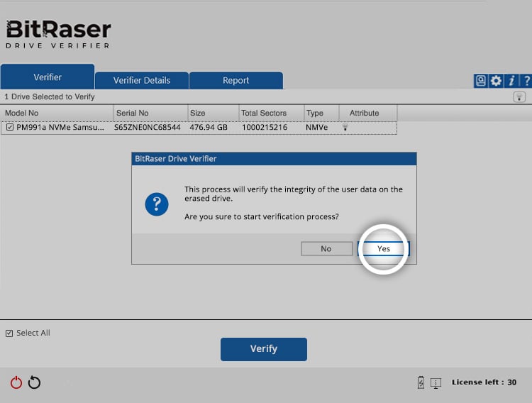The width and height of the screenshot is (532, 403).
Task: Click the PM991a NVMe Samsu... model name
Action: pos(60,127)
